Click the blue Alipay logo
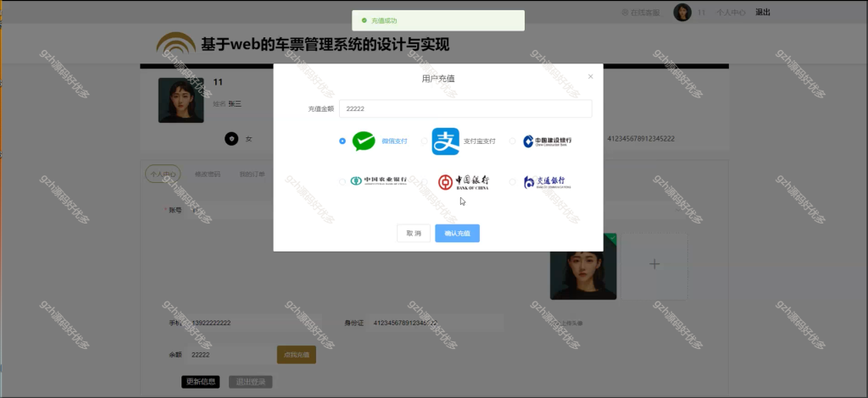Viewport: 868px width, 398px height. coord(446,141)
